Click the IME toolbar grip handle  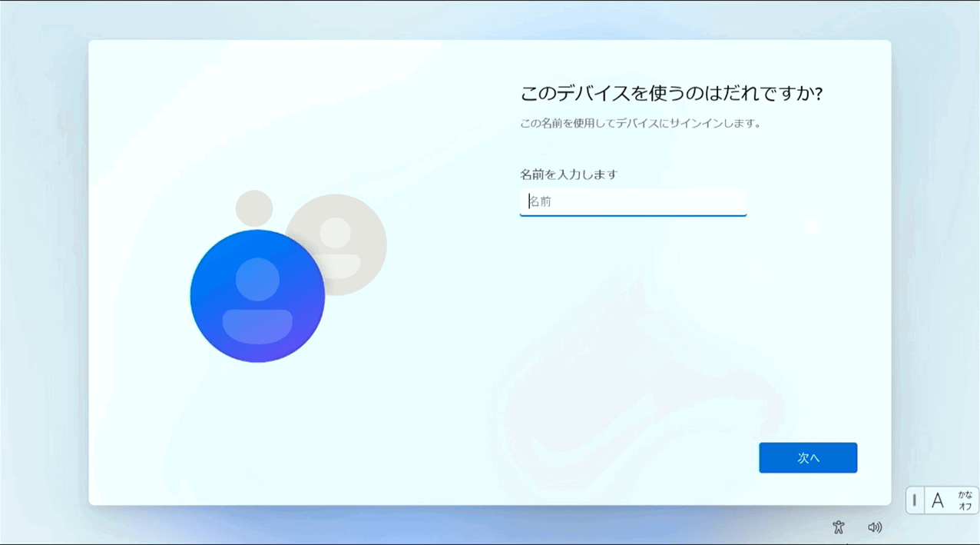pos(914,501)
